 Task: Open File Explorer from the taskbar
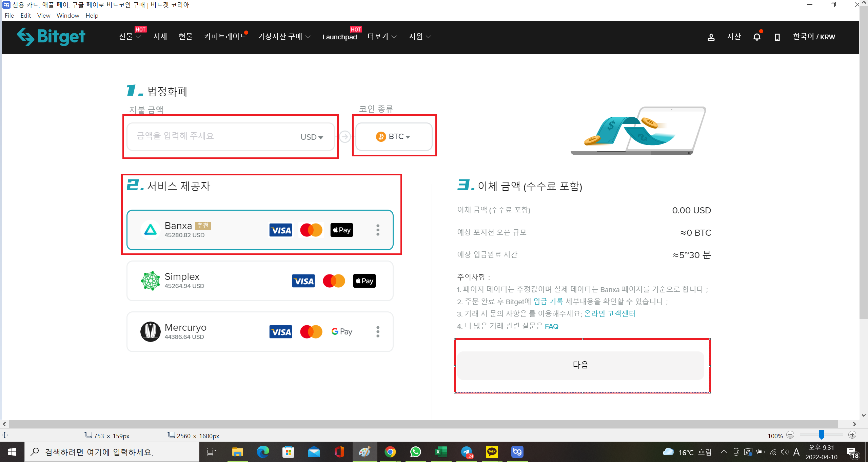coord(237,452)
